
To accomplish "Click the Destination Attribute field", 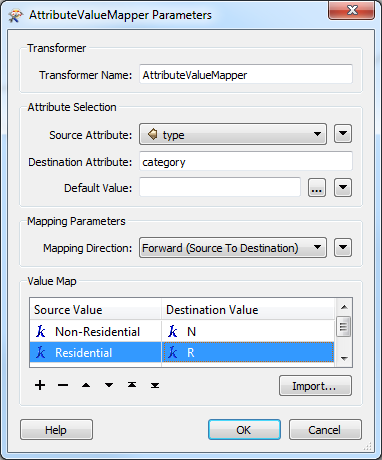I will click(246, 161).
